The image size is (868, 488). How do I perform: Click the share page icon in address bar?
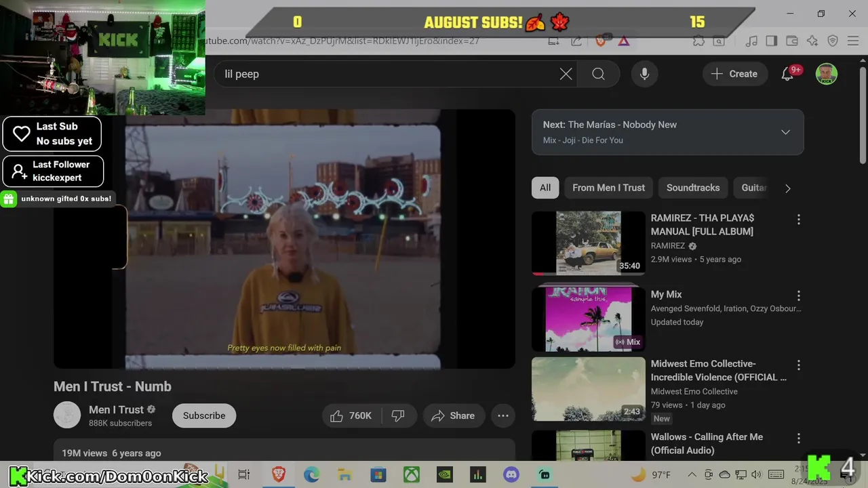point(576,41)
